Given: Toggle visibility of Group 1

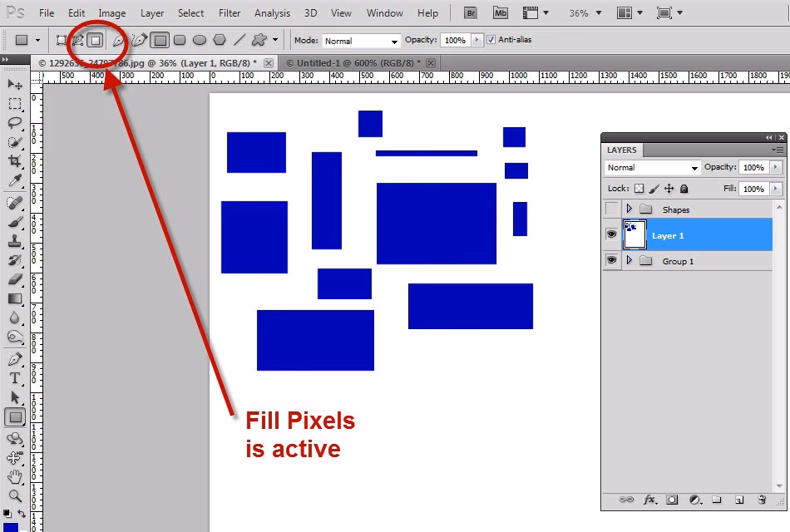Looking at the screenshot, I should [611, 260].
